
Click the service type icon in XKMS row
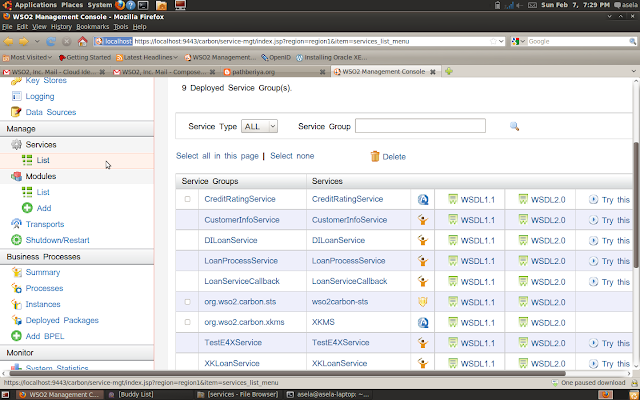pyautogui.click(x=423, y=322)
